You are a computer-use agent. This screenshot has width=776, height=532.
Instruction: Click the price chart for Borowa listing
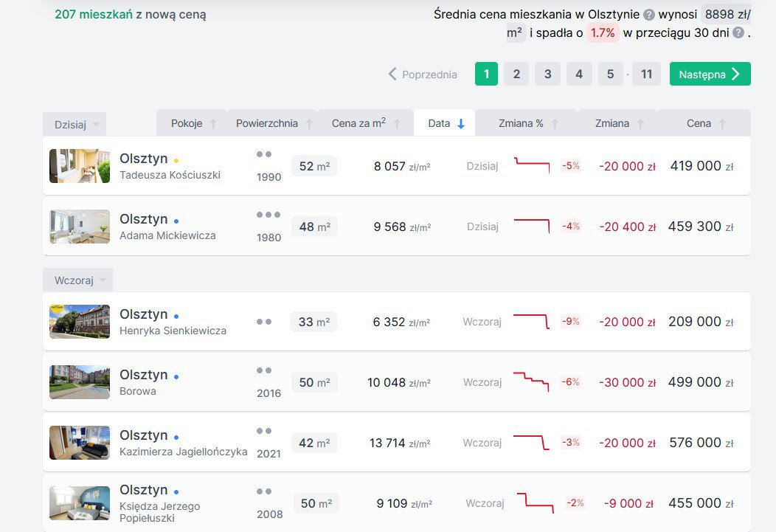coord(531,381)
